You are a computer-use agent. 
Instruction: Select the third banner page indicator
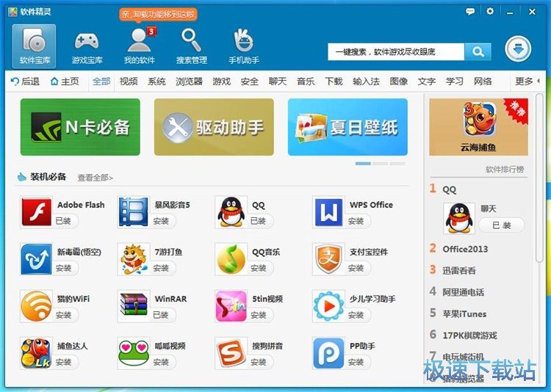pyautogui.click(x=397, y=164)
